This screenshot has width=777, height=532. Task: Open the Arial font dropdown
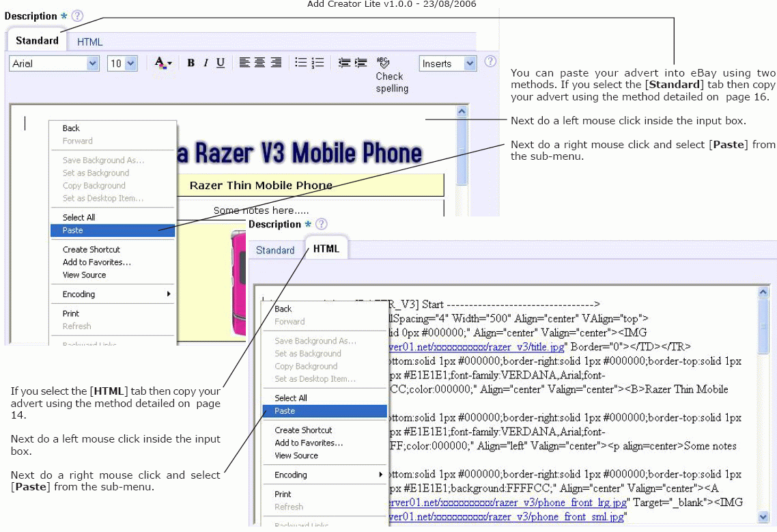[x=54, y=64]
